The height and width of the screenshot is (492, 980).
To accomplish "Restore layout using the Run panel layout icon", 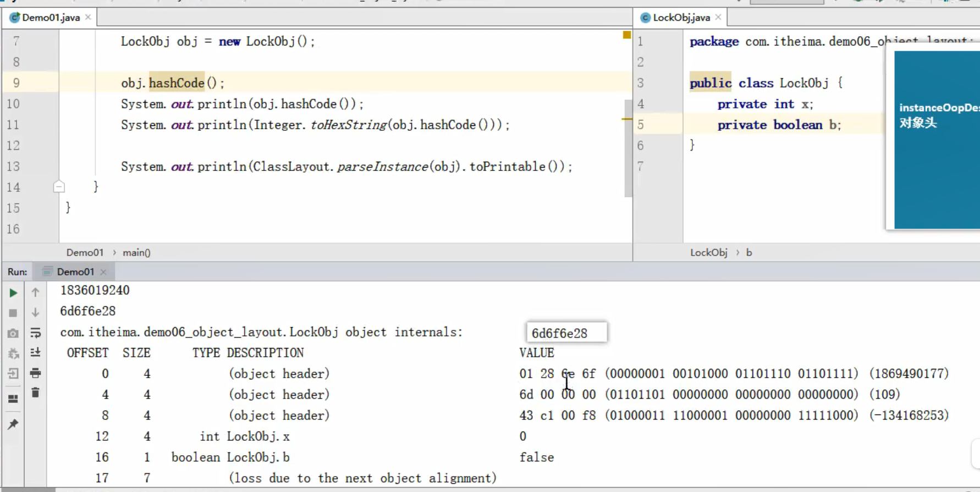I will tap(13, 399).
